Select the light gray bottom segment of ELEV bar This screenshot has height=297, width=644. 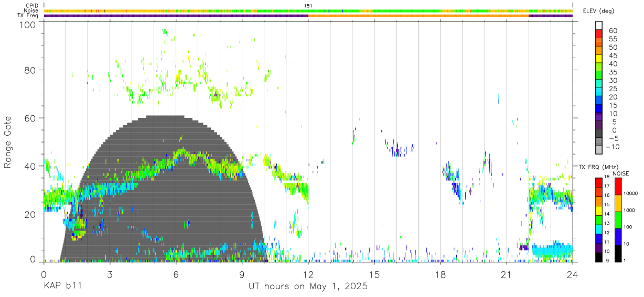(599, 150)
